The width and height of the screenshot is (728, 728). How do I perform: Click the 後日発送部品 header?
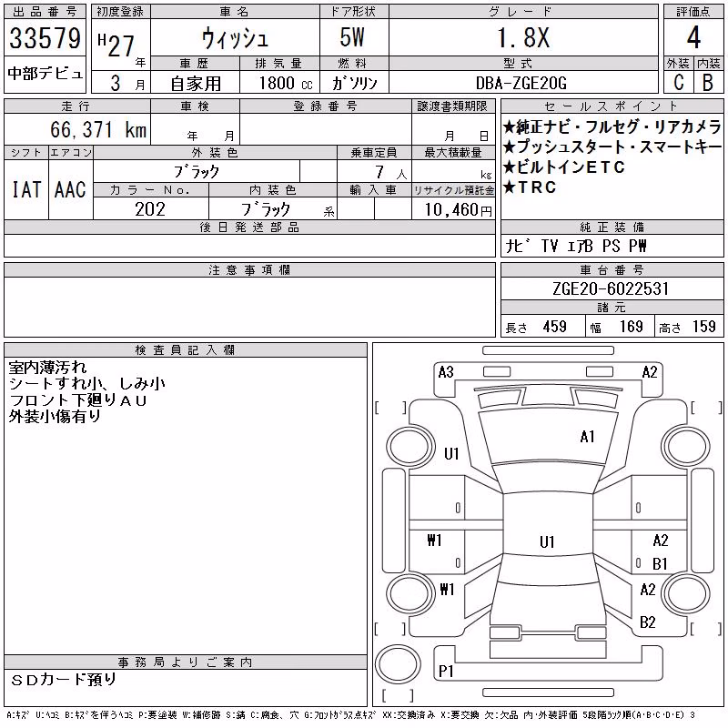click(x=249, y=227)
